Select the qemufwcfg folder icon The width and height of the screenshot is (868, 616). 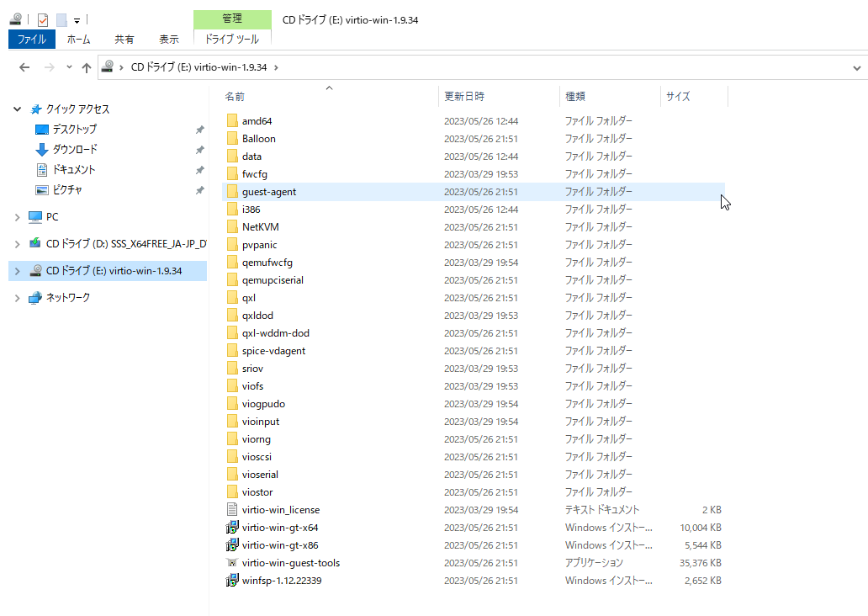click(x=232, y=263)
